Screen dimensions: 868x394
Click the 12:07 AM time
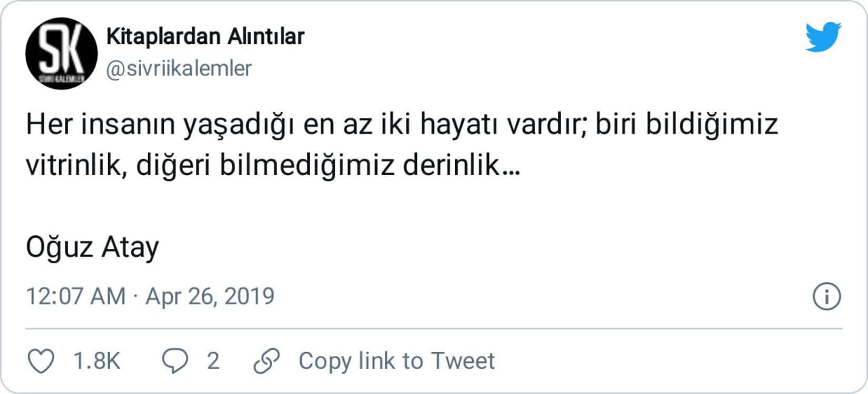[x=75, y=297]
